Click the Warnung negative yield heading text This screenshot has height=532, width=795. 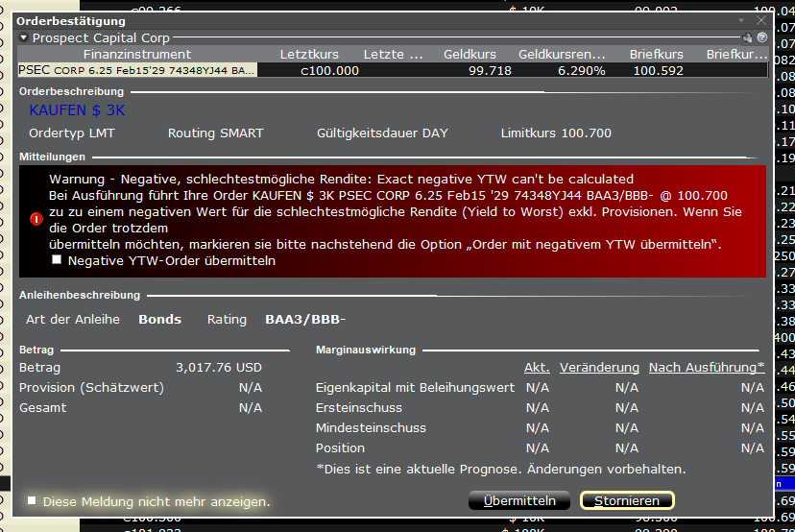[x=341, y=179]
